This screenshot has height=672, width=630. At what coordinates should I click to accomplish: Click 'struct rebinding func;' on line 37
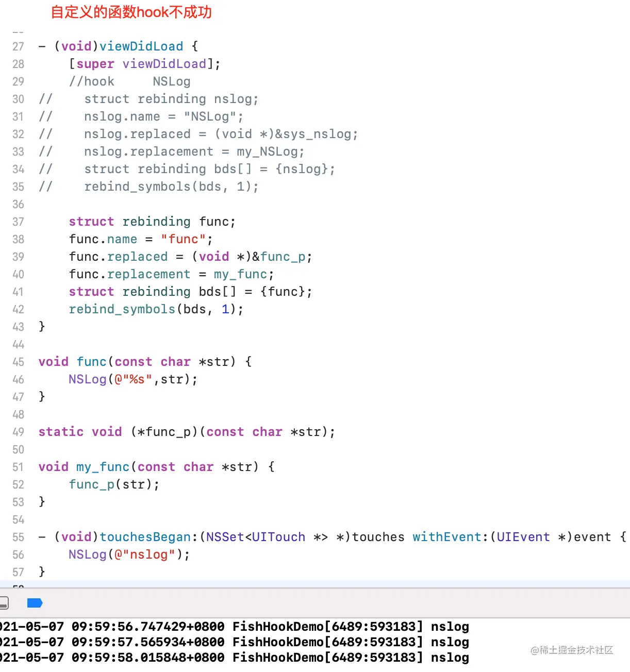[x=153, y=222]
